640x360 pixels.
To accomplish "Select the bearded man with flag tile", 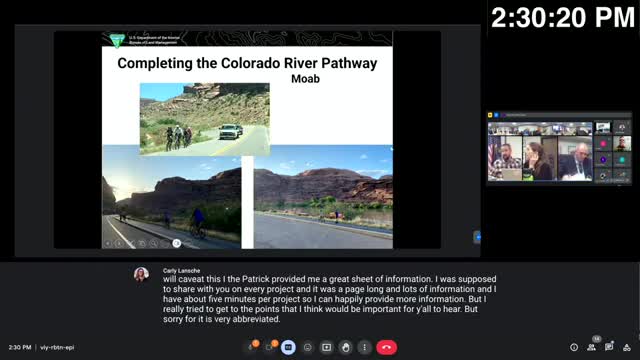I will [x=505, y=158].
